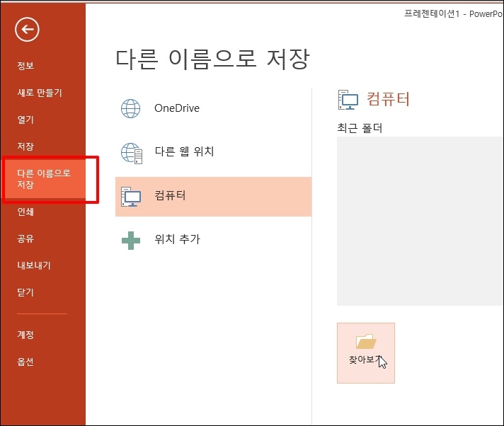Click the 프레젠테이션1 - PowerPoint title text
Viewport: 504px width, 426px height.
[454, 14]
